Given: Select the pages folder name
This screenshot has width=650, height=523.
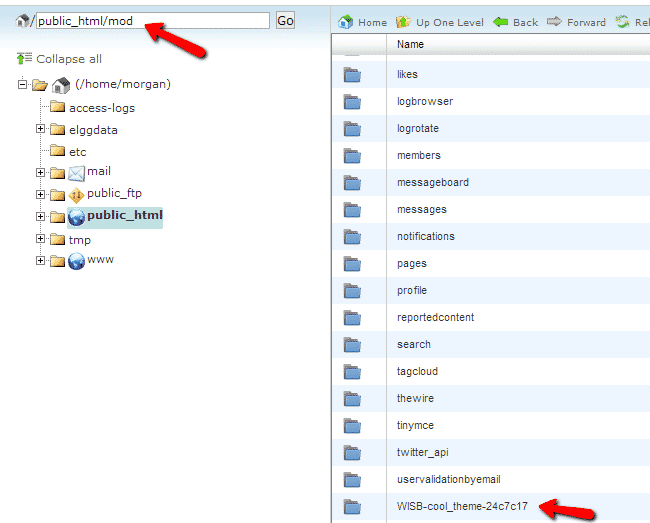Looking at the screenshot, I should (412, 264).
